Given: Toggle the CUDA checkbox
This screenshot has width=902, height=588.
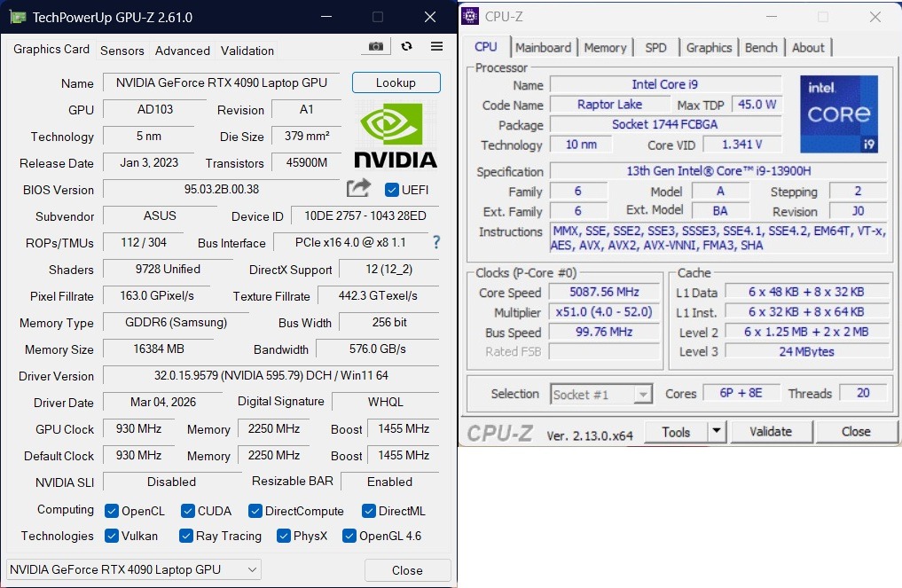Looking at the screenshot, I should (187, 511).
